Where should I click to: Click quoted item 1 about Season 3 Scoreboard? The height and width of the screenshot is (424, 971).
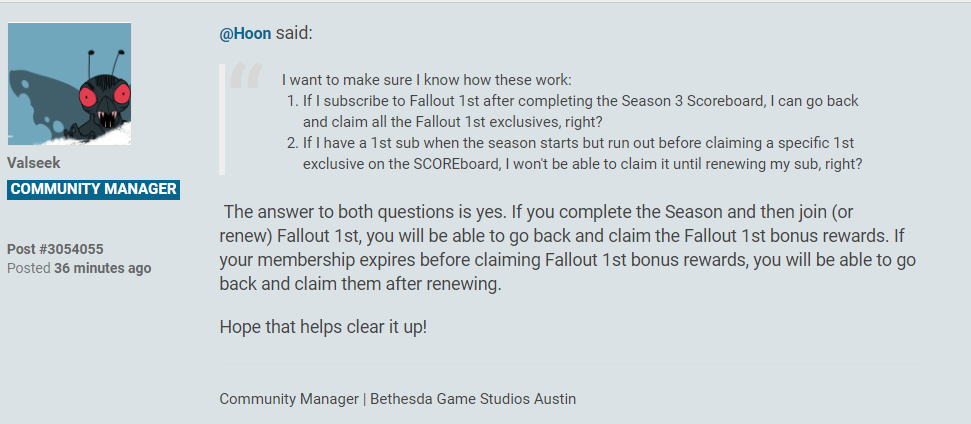click(x=573, y=110)
